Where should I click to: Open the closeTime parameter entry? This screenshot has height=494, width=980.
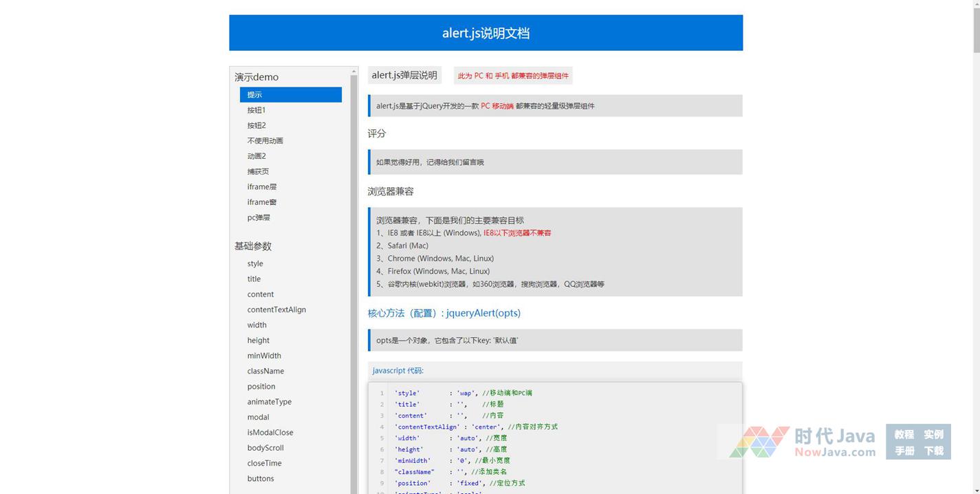[264, 463]
